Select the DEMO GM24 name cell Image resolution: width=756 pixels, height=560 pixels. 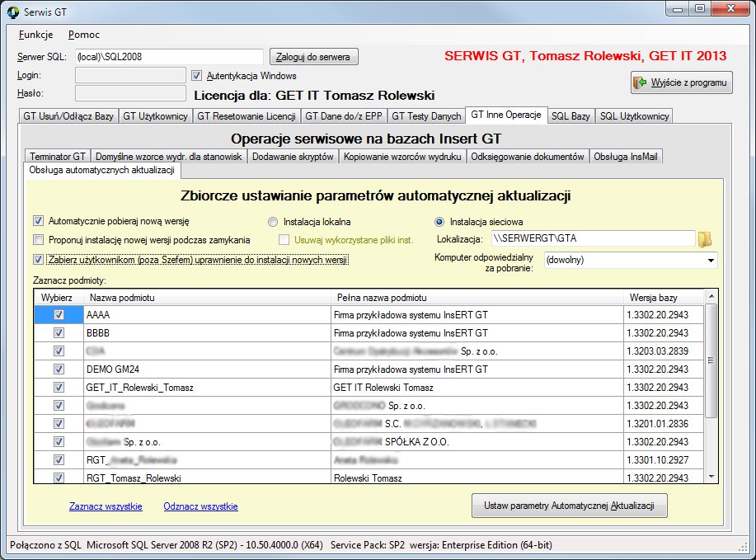(207, 369)
